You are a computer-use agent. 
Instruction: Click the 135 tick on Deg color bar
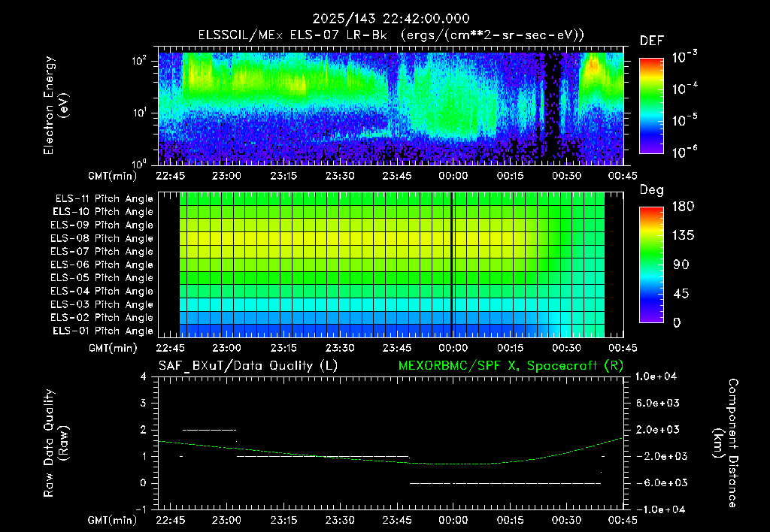coord(683,236)
